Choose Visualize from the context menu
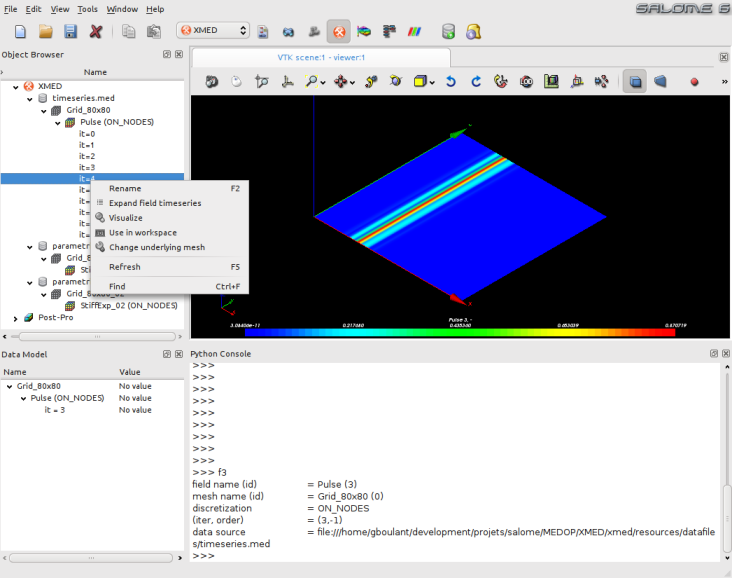The height and width of the screenshot is (578, 732). point(125,217)
